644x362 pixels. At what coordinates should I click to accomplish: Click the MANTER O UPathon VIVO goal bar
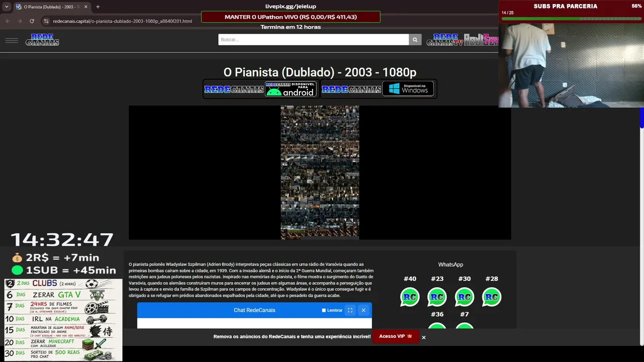coord(291,17)
